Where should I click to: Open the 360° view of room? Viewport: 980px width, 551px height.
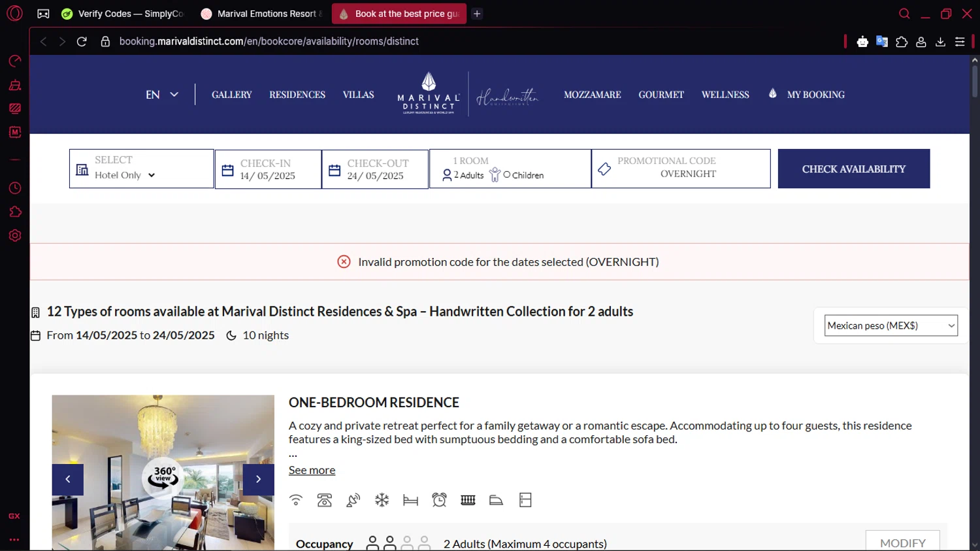(x=163, y=477)
